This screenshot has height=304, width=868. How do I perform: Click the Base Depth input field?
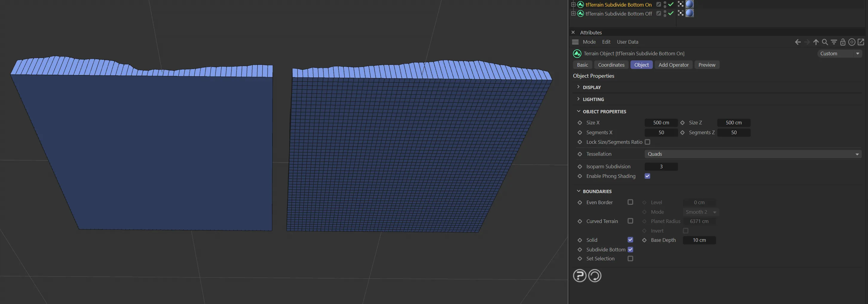tap(699, 240)
